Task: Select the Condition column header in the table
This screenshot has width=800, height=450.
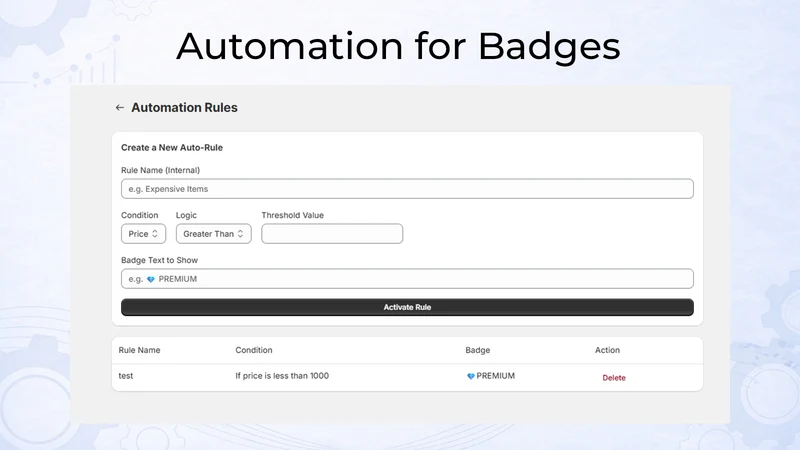Action: [254, 350]
